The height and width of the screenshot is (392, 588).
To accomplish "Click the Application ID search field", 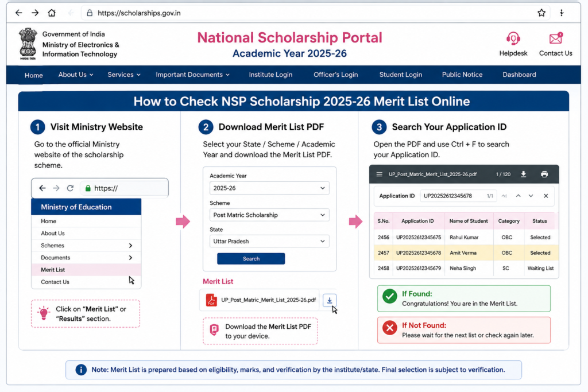I will coord(458,196).
